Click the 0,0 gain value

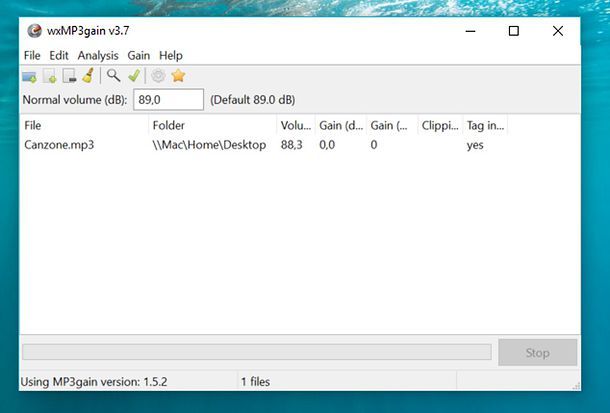(x=327, y=145)
